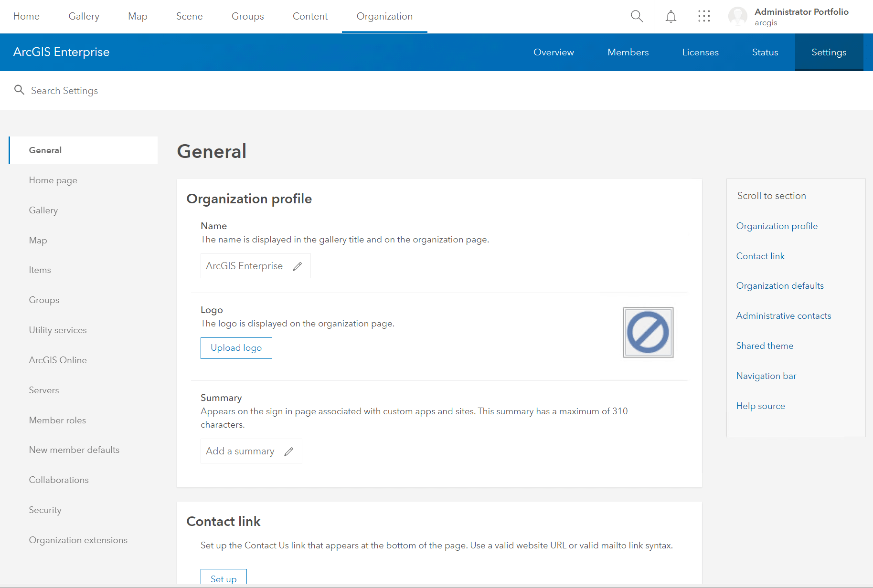The width and height of the screenshot is (873, 588).
Task: Jump to Shared theme section
Action: pos(765,346)
